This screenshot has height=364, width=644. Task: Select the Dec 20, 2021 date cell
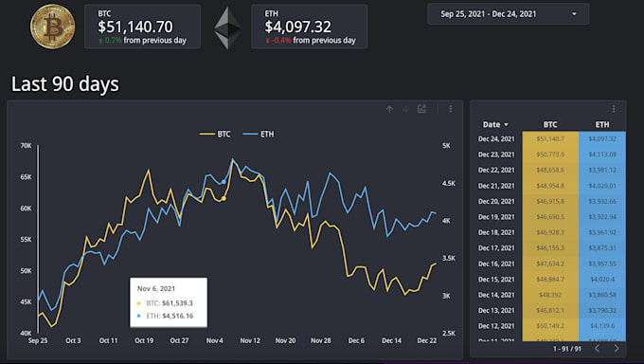pos(496,201)
